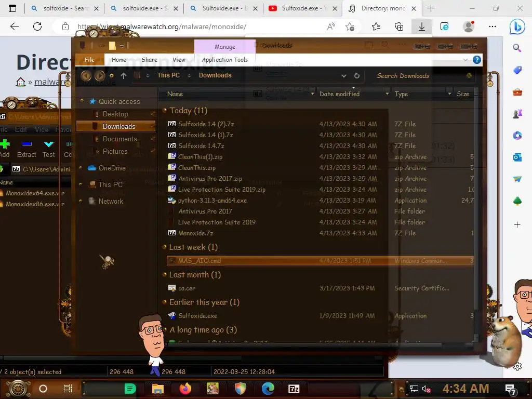532x399 pixels.
Task: Click the Explorer back navigation button
Action: 86,76
